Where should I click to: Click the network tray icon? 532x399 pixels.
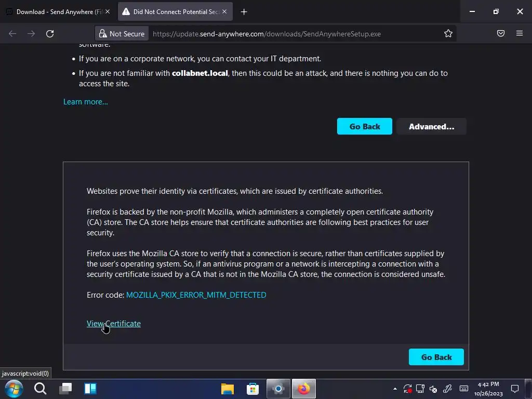420,389
